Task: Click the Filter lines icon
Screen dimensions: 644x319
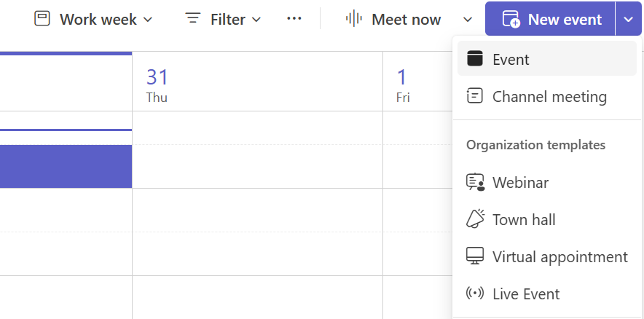Action: (x=192, y=18)
